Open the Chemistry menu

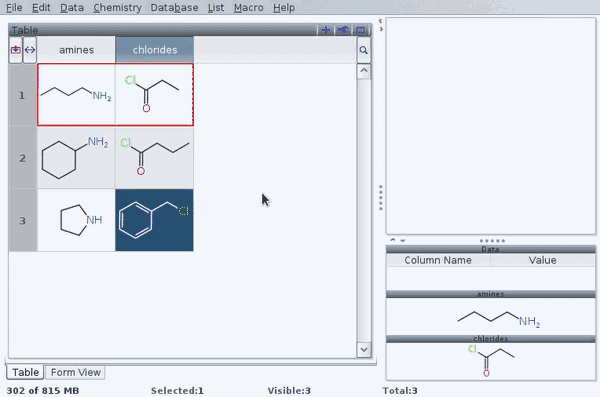click(x=117, y=8)
